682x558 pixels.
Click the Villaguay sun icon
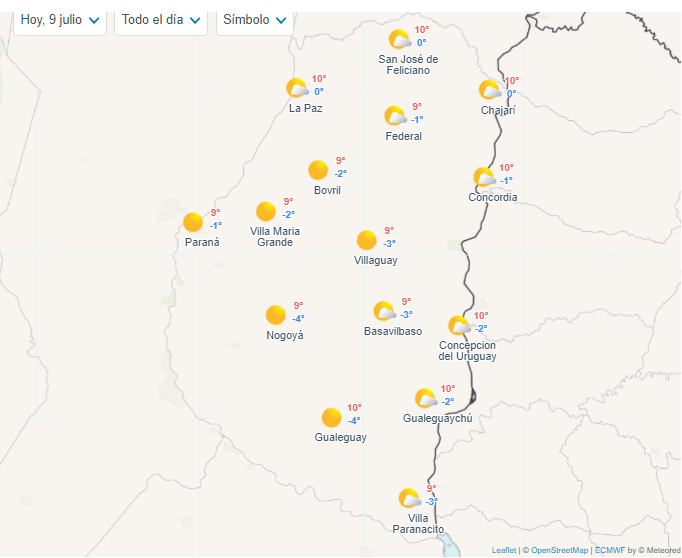pos(367,240)
